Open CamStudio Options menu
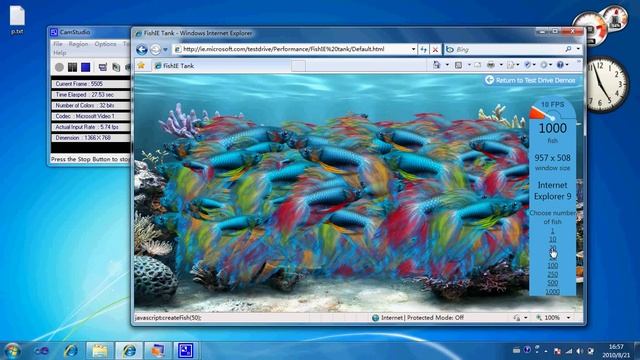This screenshot has width=640, height=360. click(x=105, y=44)
